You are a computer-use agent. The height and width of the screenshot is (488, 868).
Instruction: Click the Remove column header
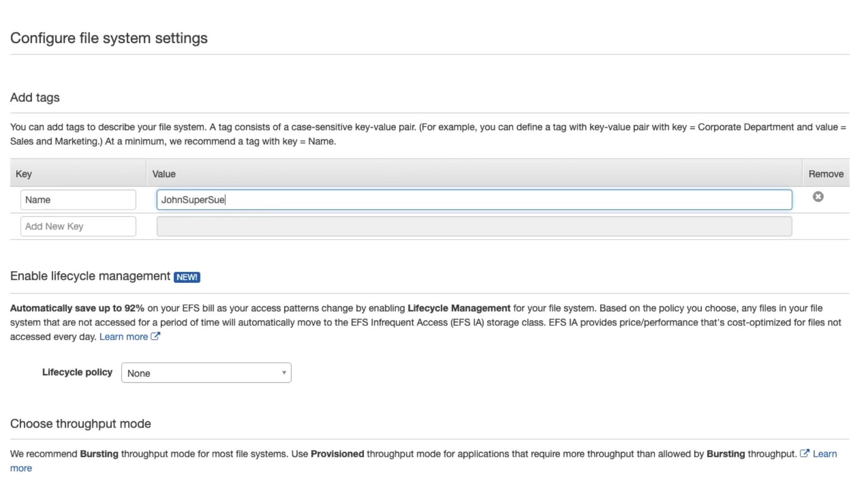pyautogui.click(x=826, y=174)
